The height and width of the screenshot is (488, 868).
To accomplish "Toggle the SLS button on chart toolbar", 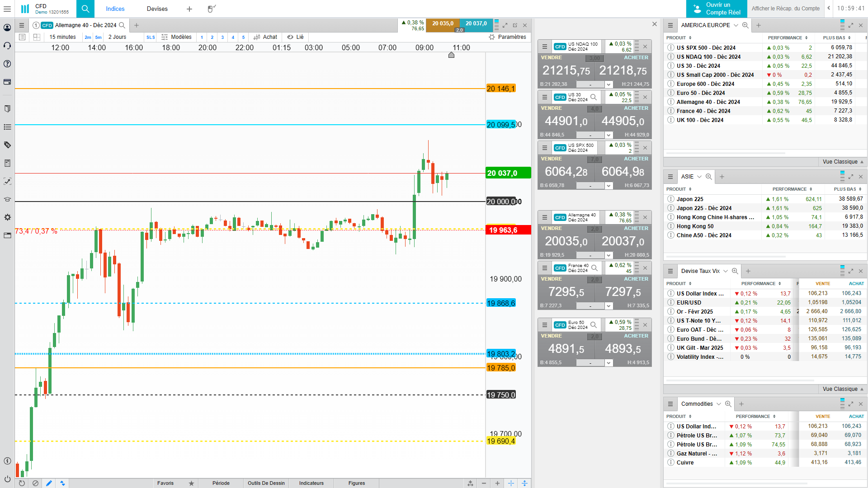I will pyautogui.click(x=151, y=37).
